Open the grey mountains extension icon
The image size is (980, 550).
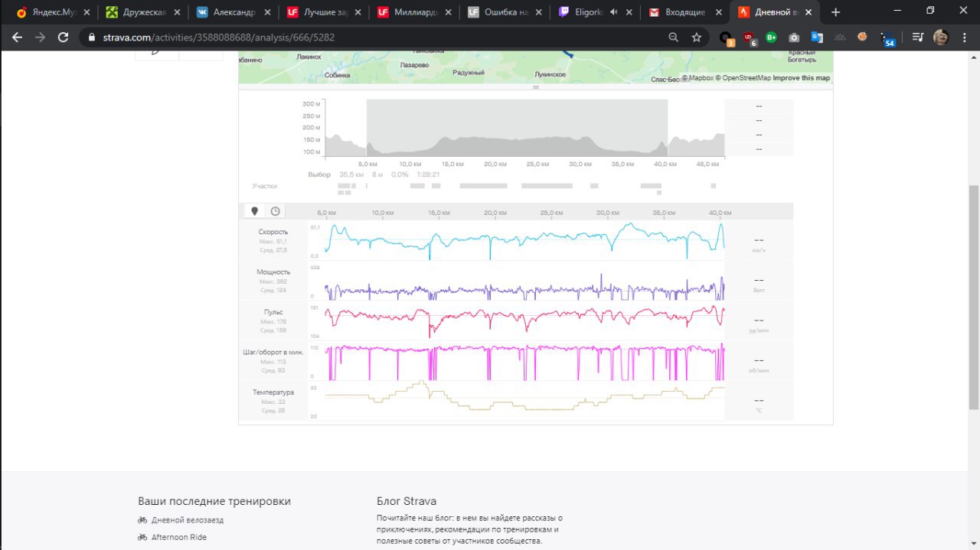[840, 37]
